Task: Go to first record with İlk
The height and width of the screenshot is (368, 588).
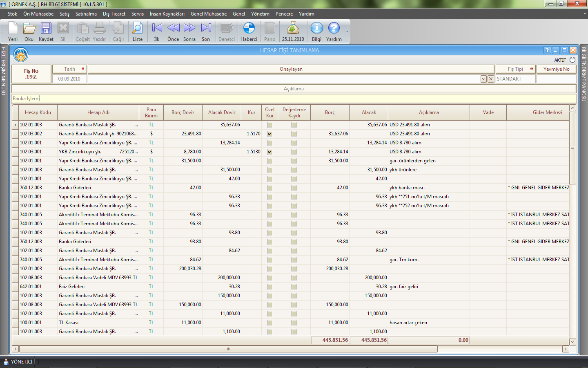Action: 157,29
